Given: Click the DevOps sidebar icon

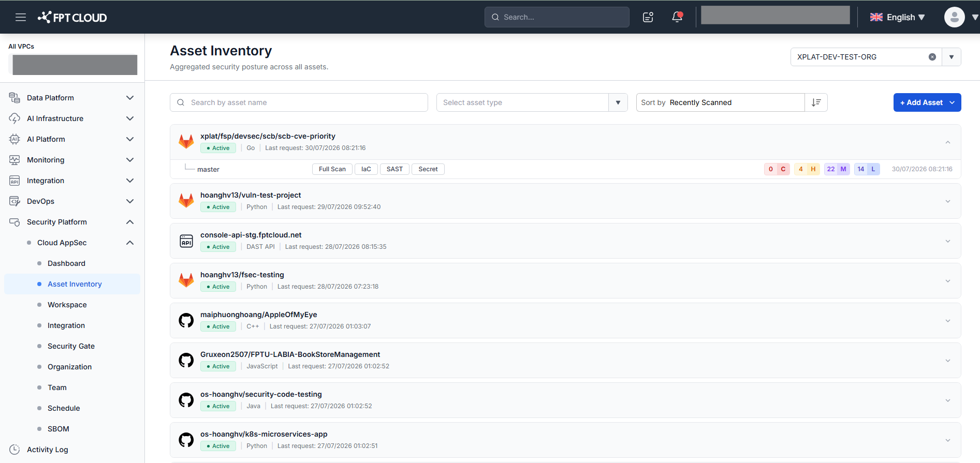Looking at the screenshot, I should (x=14, y=201).
